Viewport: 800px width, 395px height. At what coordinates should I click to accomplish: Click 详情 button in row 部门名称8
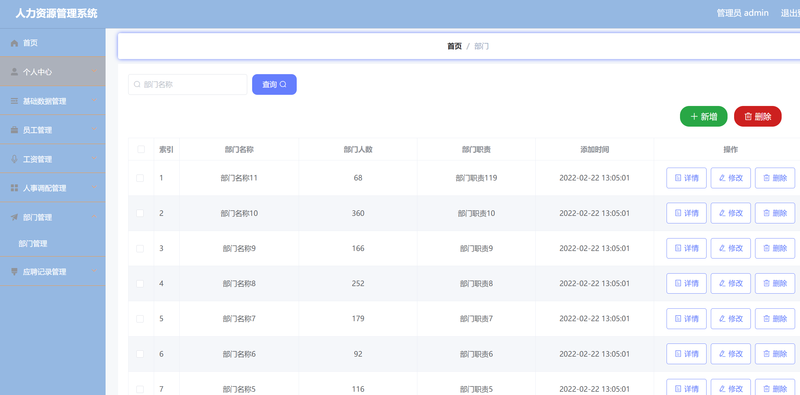click(x=686, y=283)
